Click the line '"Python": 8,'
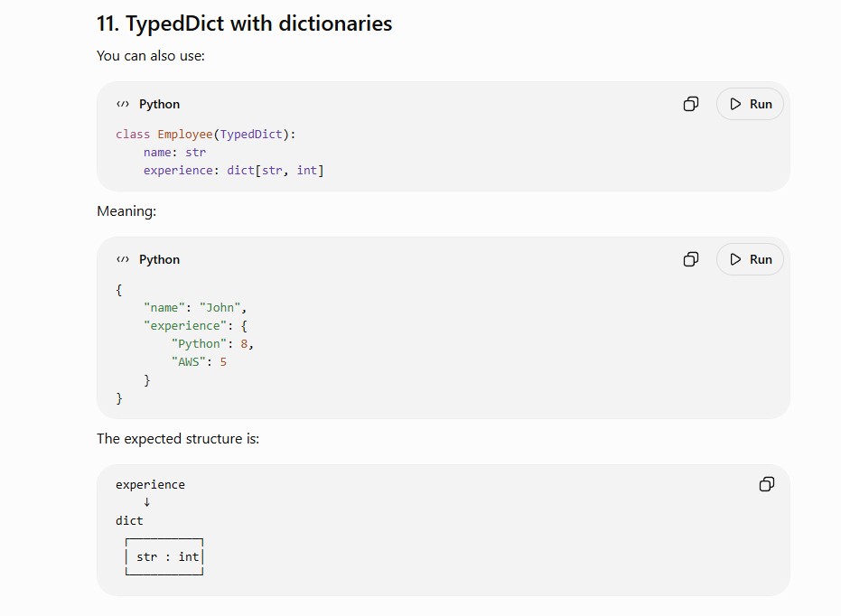The height and width of the screenshot is (616, 841). (212, 343)
